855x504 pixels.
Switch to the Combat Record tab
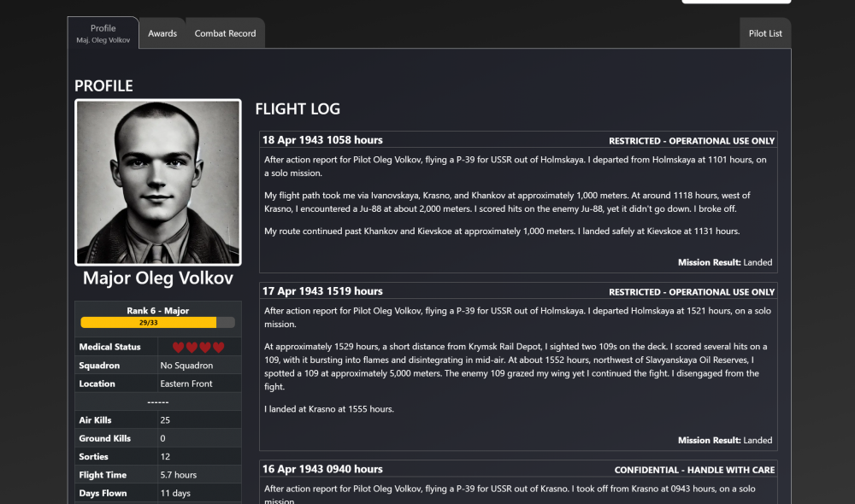pyautogui.click(x=225, y=33)
